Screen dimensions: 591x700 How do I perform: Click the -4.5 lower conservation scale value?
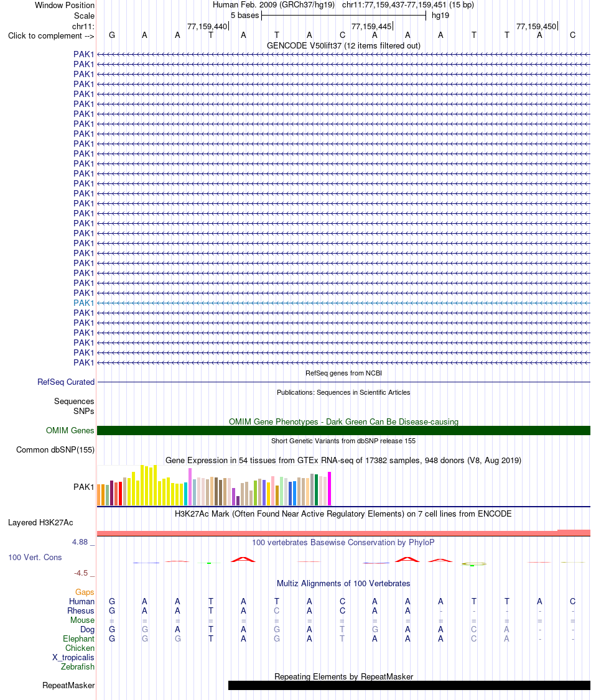81,573
